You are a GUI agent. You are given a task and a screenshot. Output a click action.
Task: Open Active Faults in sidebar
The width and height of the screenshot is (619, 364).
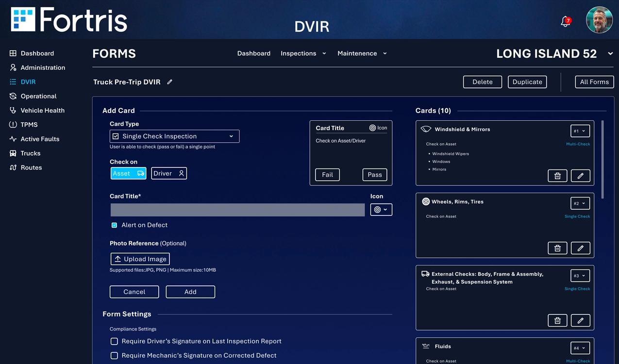(39, 139)
